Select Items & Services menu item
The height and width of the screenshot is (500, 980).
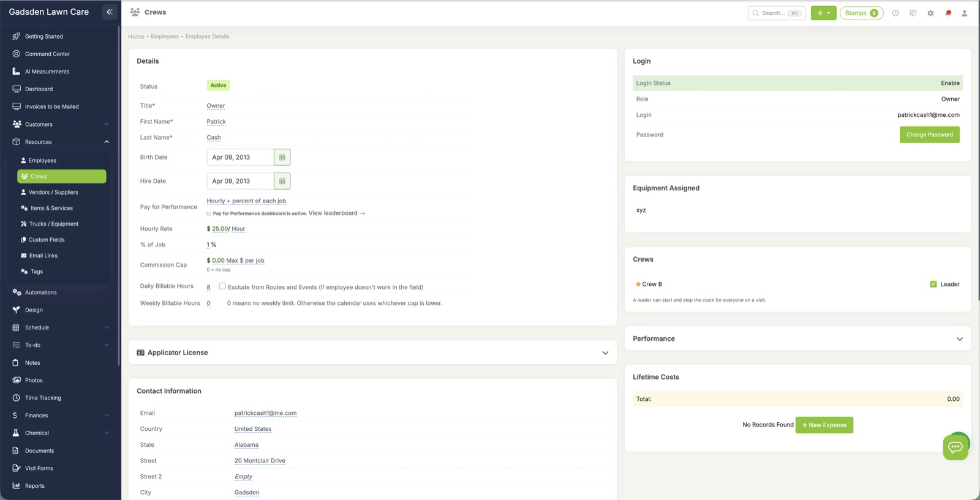pyautogui.click(x=51, y=208)
